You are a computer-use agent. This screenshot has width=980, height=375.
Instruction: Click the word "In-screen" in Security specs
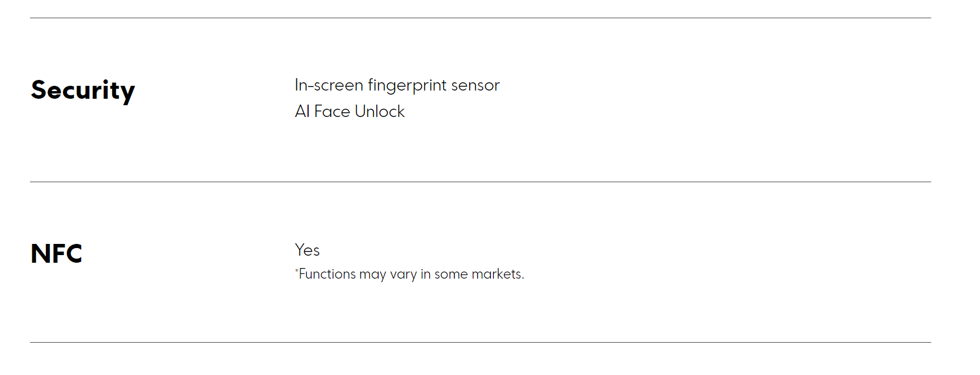pyautogui.click(x=329, y=85)
